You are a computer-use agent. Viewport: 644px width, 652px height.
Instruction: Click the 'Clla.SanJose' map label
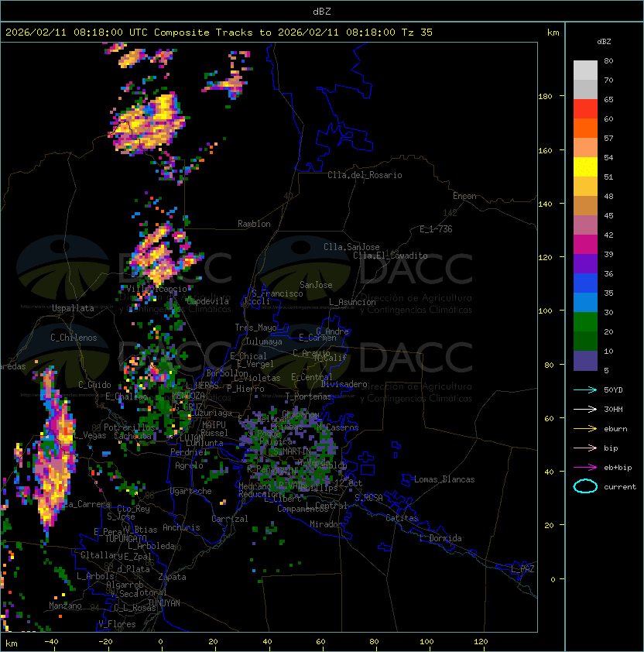click(351, 247)
